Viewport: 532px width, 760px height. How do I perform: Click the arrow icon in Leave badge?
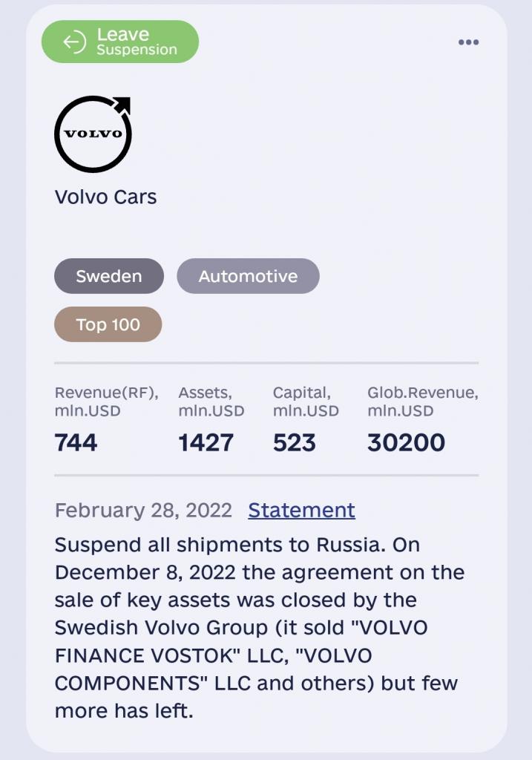(x=74, y=42)
